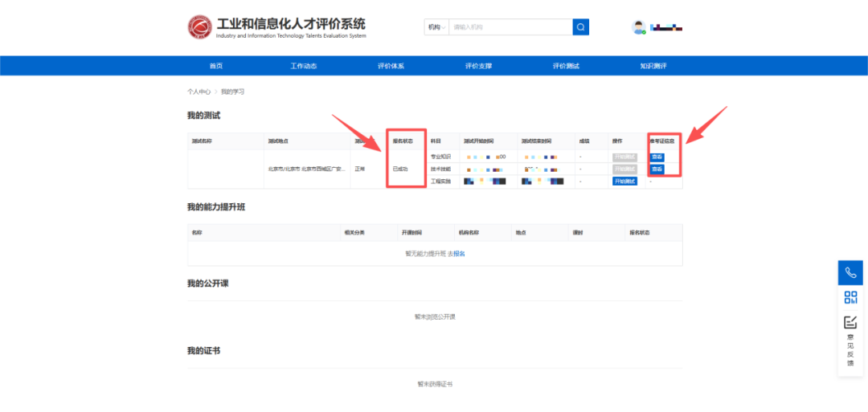Click 查看 button in 专业知识 row

(x=657, y=157)
